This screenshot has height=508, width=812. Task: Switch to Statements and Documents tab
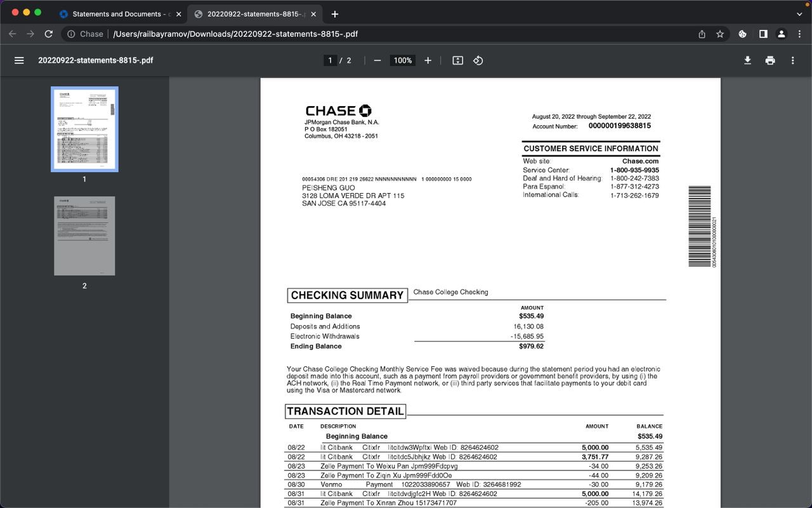point(117,14)
